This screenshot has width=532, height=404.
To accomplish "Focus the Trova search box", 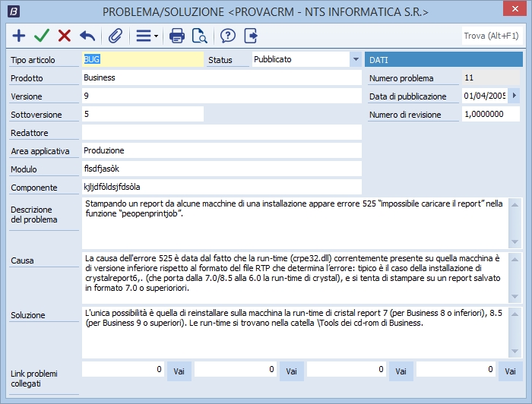I will (491, 36).
